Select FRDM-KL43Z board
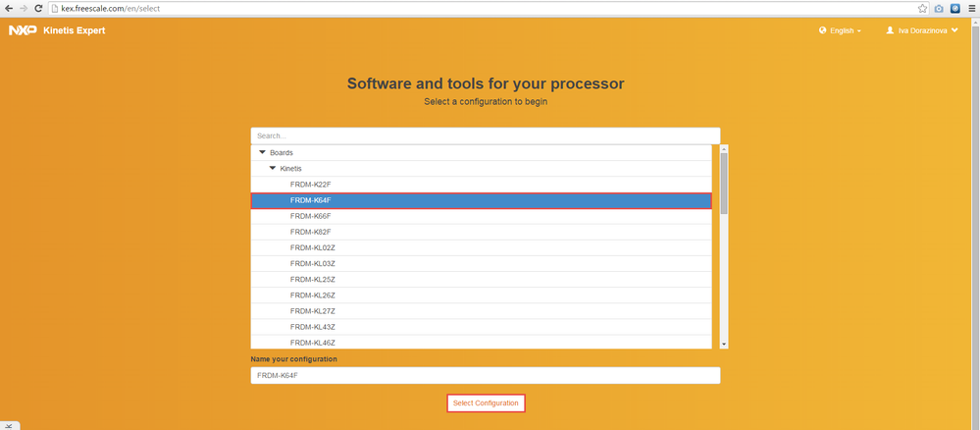The image size is (980, 430). pos(482,327)
